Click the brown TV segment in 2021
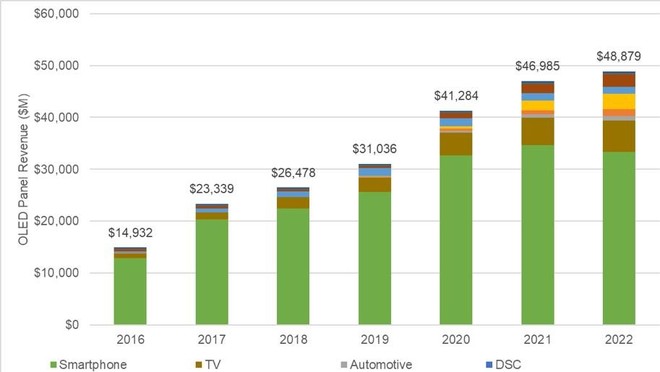Image resolution: width=660 pixels, height=372 pixels. [x=538, y=131]
